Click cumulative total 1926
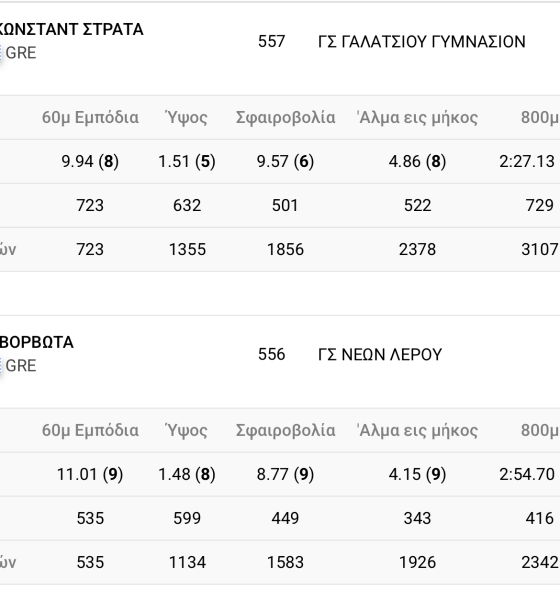The height and width of the screenshot is (600, 560). click(417, 562)
